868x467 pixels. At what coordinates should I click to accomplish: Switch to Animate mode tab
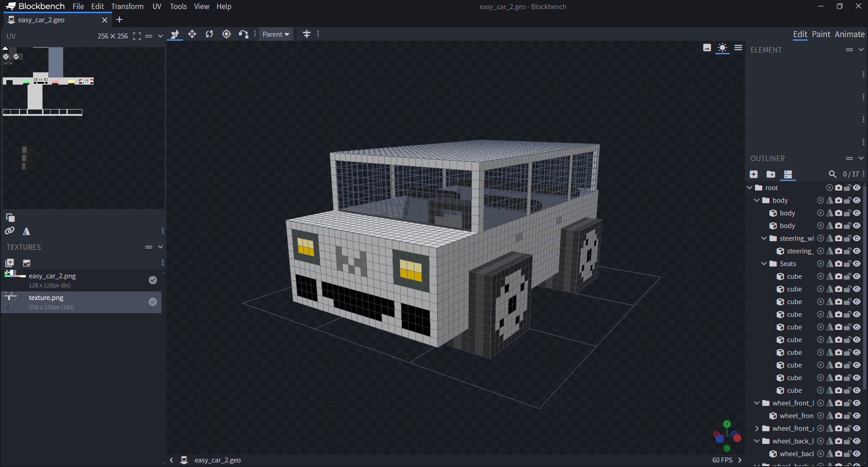point(849,34)
